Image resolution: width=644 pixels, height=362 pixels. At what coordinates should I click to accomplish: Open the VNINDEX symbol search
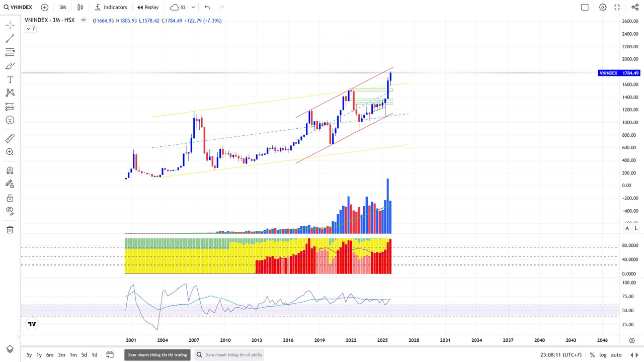pyautogui.click(x=19, y=8)
